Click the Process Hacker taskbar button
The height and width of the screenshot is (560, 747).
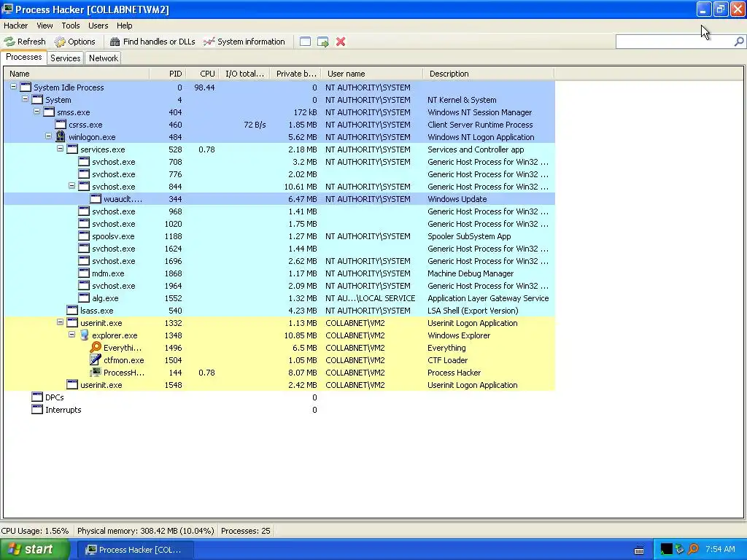pos(135,550)
